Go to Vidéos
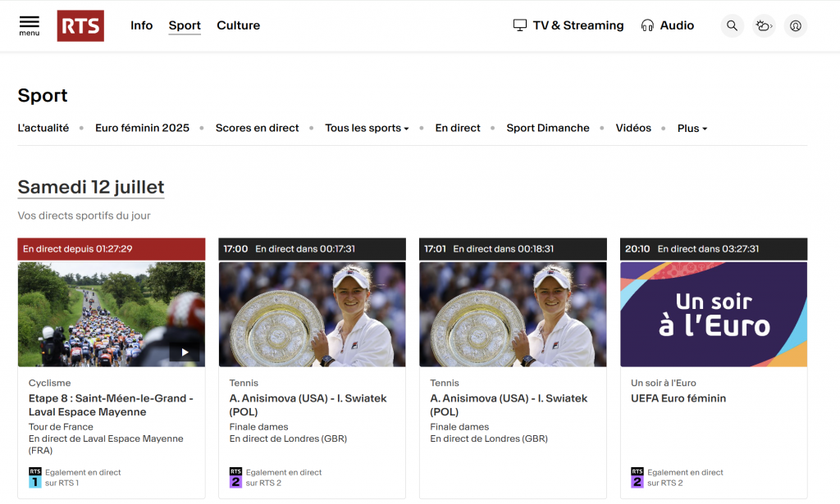Viewport: 840px width, 504px height. 633,128
